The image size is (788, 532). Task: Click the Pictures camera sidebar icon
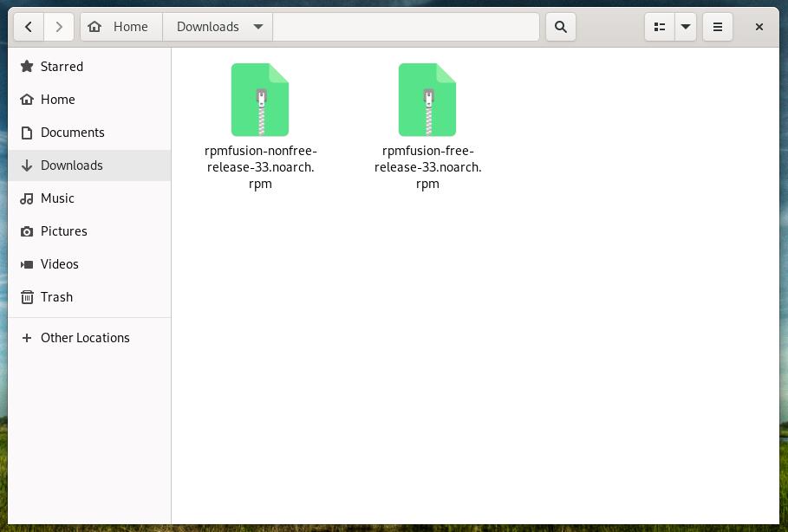click(x=27, y=231)
